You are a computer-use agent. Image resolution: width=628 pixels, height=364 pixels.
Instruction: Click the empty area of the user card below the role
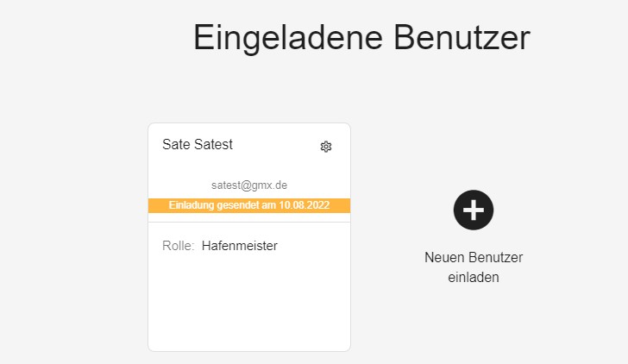coord(249,304)
